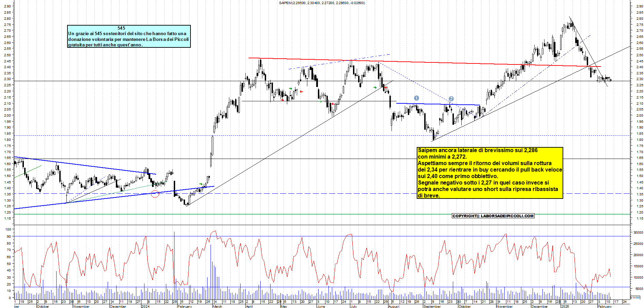644x308 pixels.
Task: Click the line 'Un grazie ai 545 sostenitori'
Action: (x=127, y=33)
